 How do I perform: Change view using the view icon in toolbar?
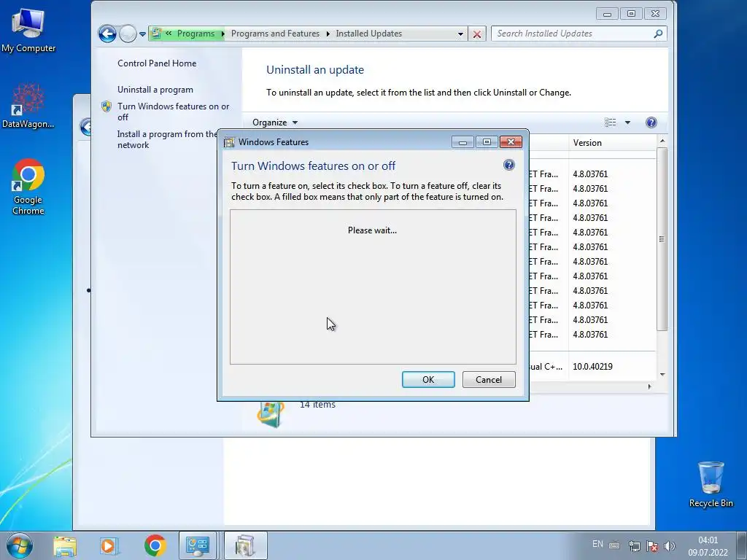pyautogui.click(x=611, y=122)
